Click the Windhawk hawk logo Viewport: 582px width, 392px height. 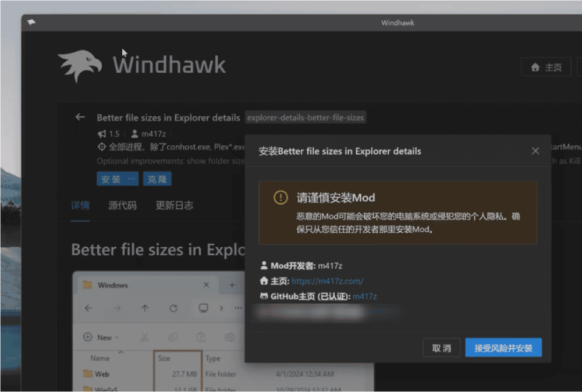[79, 66]
